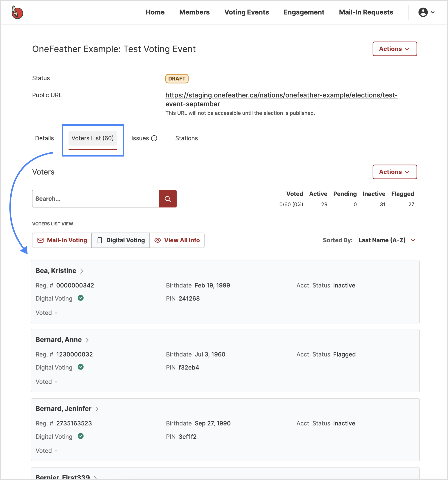Click the green check for Bea, Kristine

tap(81, 298)
